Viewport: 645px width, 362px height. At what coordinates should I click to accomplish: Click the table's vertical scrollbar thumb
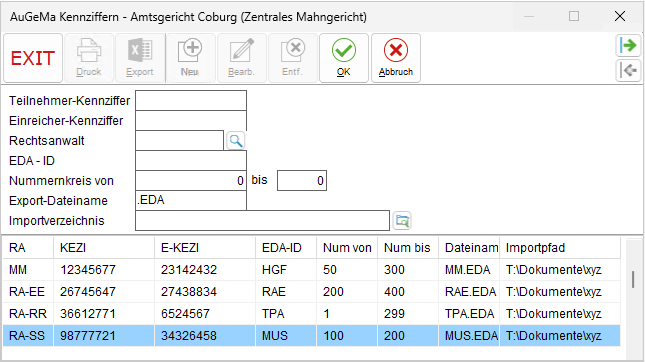click(633, 280)
